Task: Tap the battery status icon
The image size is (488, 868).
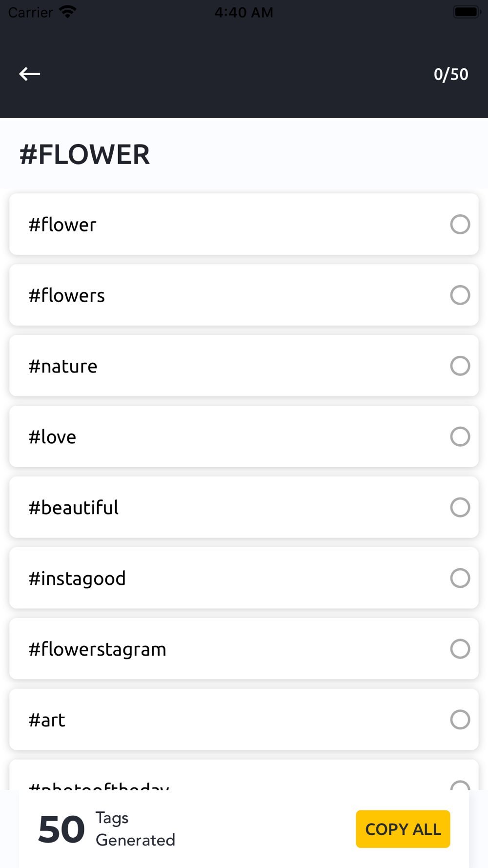Action: click(x=467, y=12)
